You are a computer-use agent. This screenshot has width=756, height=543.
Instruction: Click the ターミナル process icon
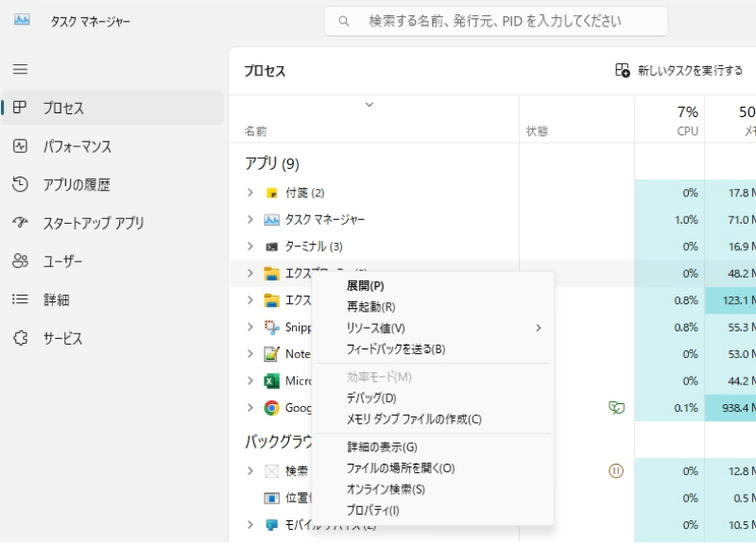(x=271, y=247)
